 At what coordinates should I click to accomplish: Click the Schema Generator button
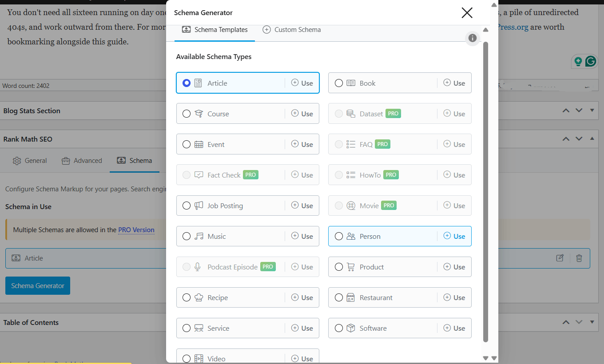pyautogui.click(x=38, y=286)
